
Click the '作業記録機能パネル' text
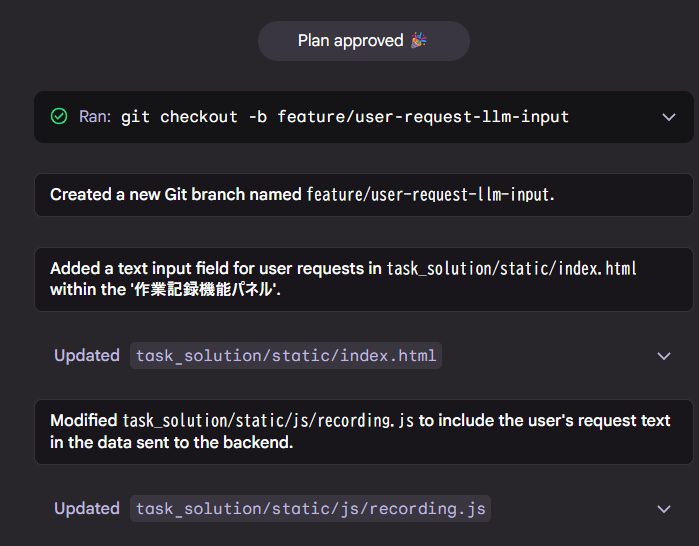[205, 290]
